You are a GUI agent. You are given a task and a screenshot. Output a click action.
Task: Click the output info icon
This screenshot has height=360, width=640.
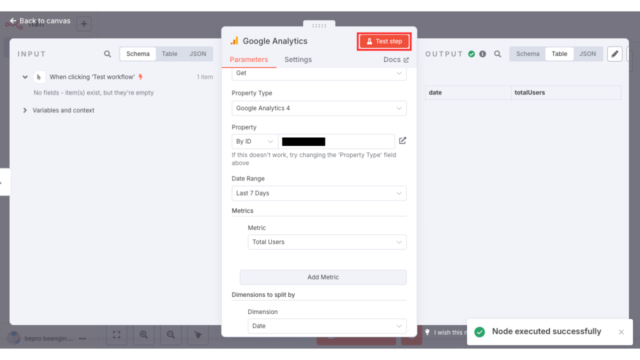pos(482,54)
